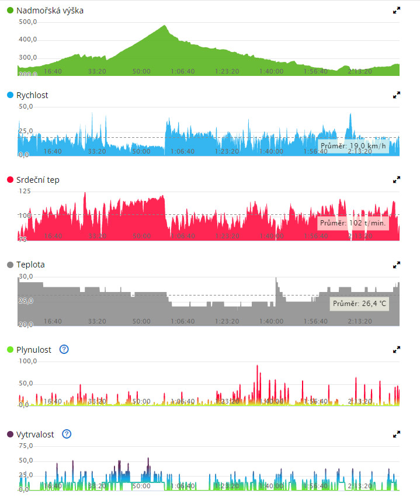Select the purple Vytrvalost color dot
420x504 pixels.
pyautogui.click(x=10, y=434)
